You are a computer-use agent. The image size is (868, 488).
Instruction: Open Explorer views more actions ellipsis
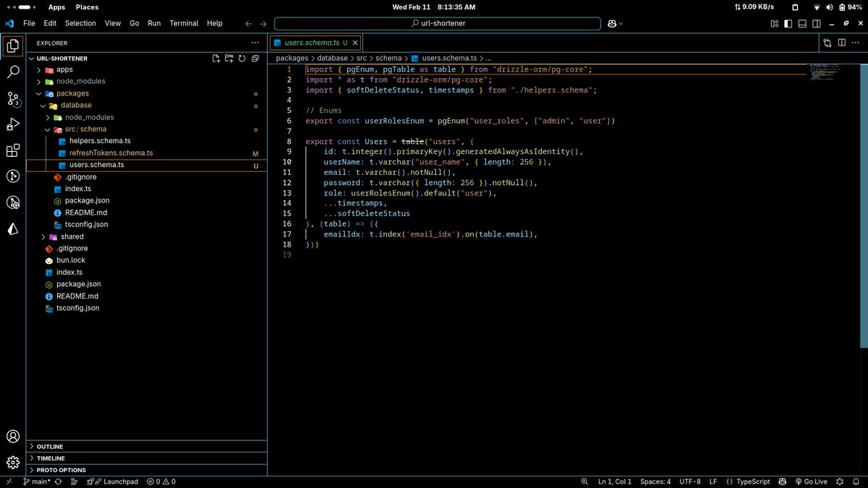(255, 43)
